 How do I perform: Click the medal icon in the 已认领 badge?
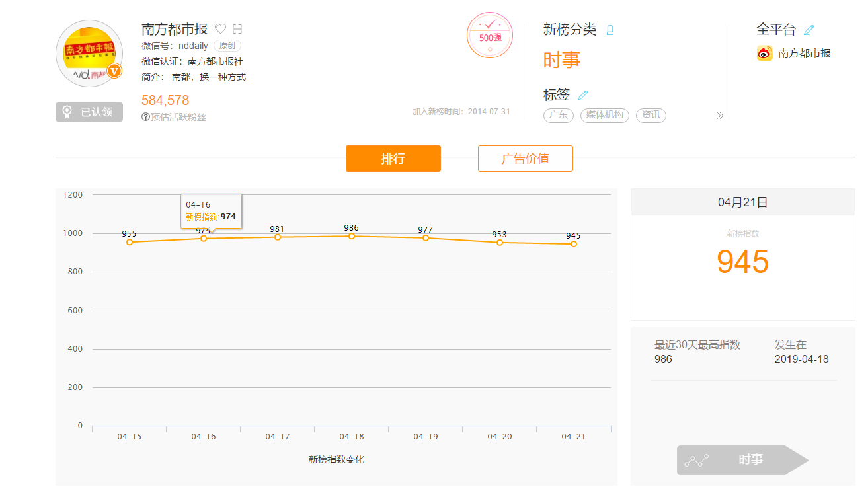(x=67, y=112)
